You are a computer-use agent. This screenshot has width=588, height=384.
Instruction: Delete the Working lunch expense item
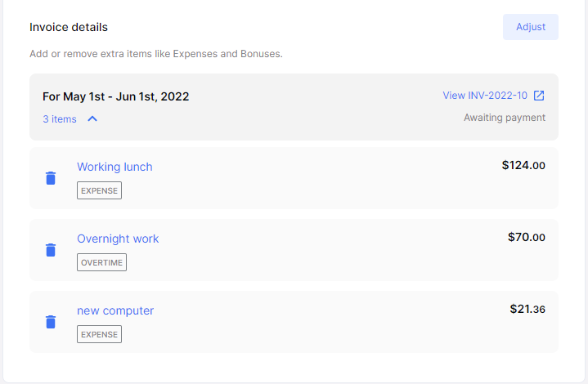click(x=51, y=178)
